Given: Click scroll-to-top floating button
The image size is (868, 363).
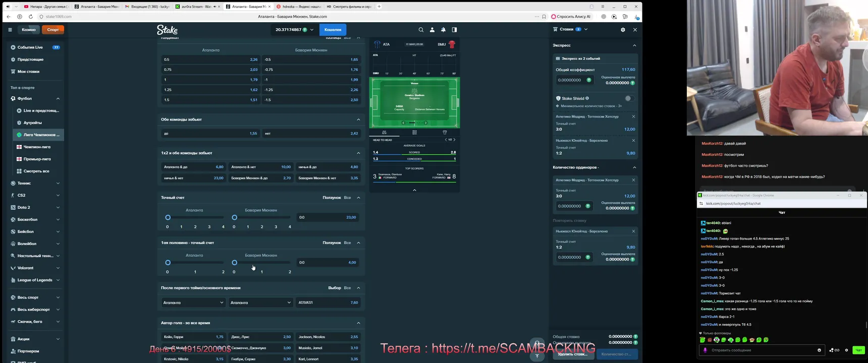Looking at the screenshot, I should coord(537,355).
